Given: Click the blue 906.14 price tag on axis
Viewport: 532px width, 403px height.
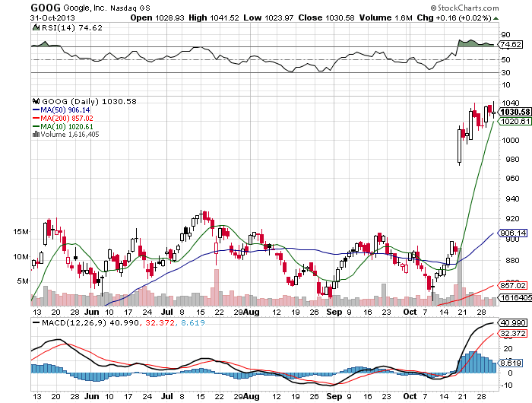Looking at the screenshot, I should tap(513, 233).
